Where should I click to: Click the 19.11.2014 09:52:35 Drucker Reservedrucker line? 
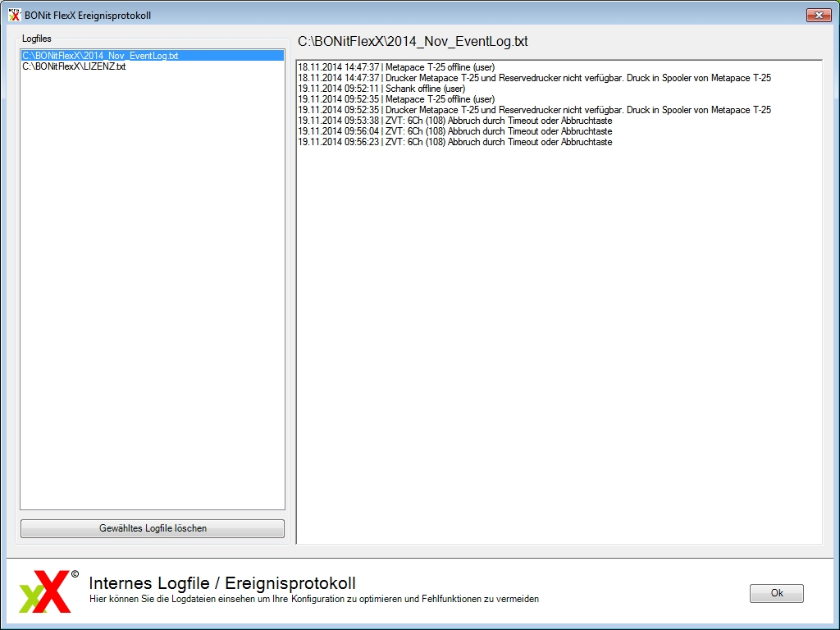534,110
